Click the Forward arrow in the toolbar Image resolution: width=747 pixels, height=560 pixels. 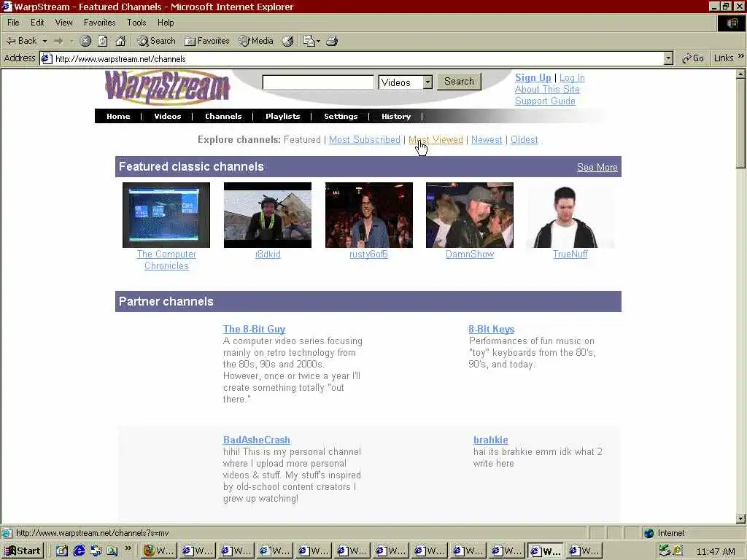pyautogui.click(x=58, y=41)
